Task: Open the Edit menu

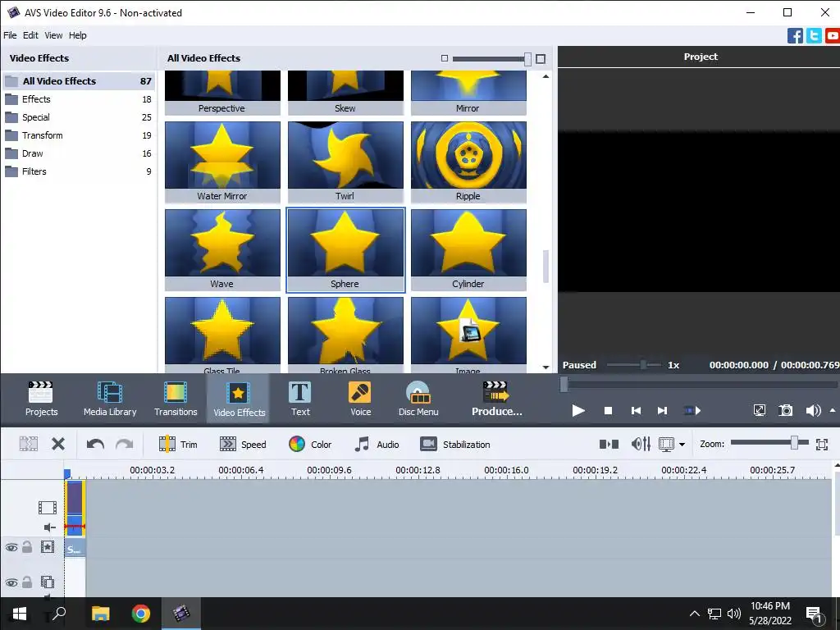Action: (30, 35)
